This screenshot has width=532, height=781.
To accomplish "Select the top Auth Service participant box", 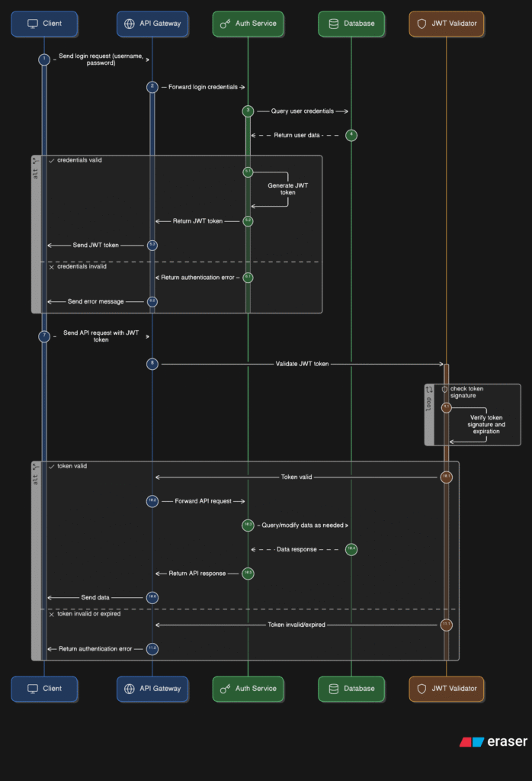I will 248,24.
